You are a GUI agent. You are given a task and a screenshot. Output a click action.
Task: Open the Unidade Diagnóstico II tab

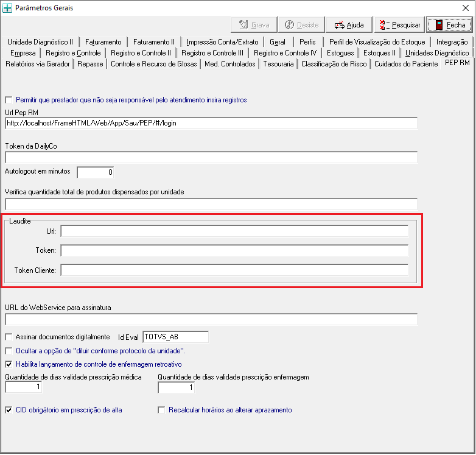(x=40, y=42)
